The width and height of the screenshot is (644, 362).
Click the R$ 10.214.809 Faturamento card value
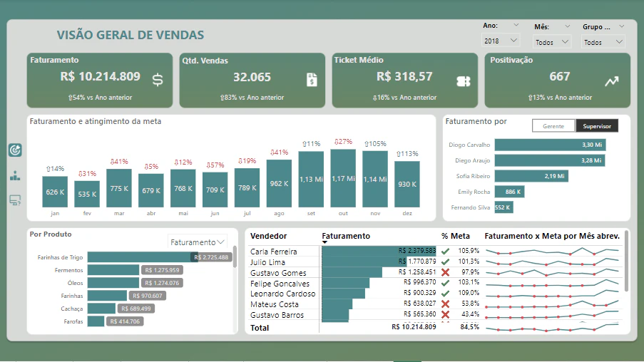101,76
